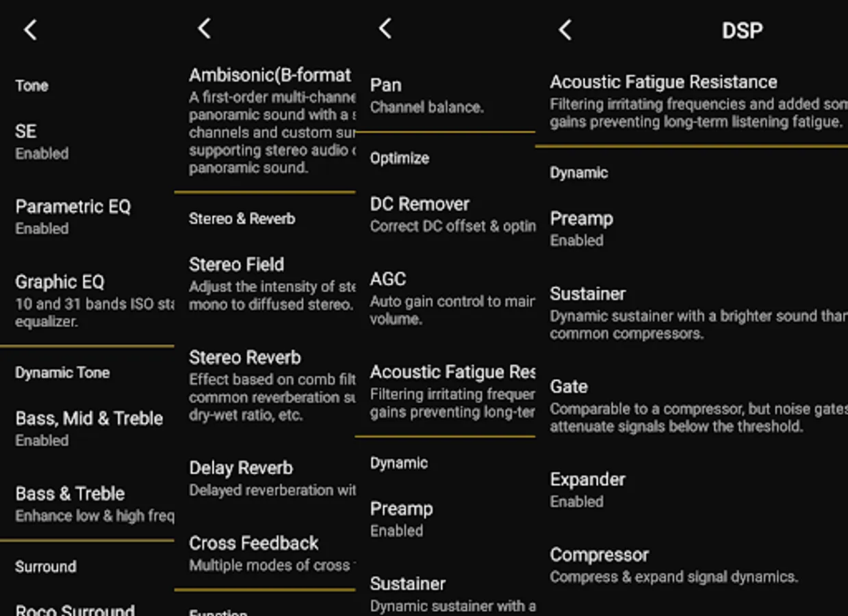Click the back arrow on the DSP screen
The width and height of the screenshot is (848, 616).
click(563, 29)
